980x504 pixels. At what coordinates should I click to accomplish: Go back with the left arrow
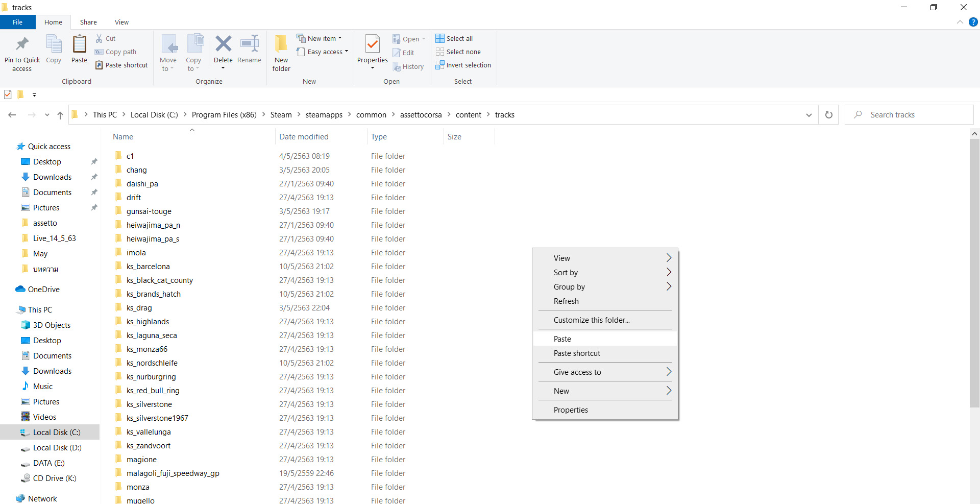pos(12,115)
